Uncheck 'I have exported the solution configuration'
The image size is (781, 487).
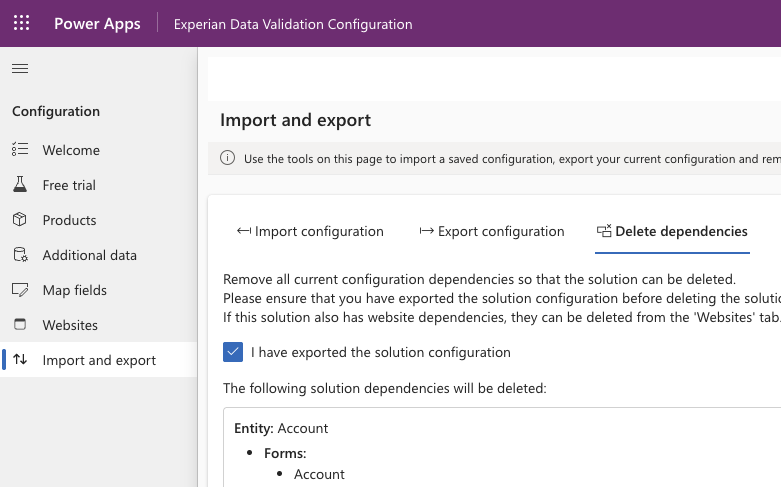(x=233, y=352)
